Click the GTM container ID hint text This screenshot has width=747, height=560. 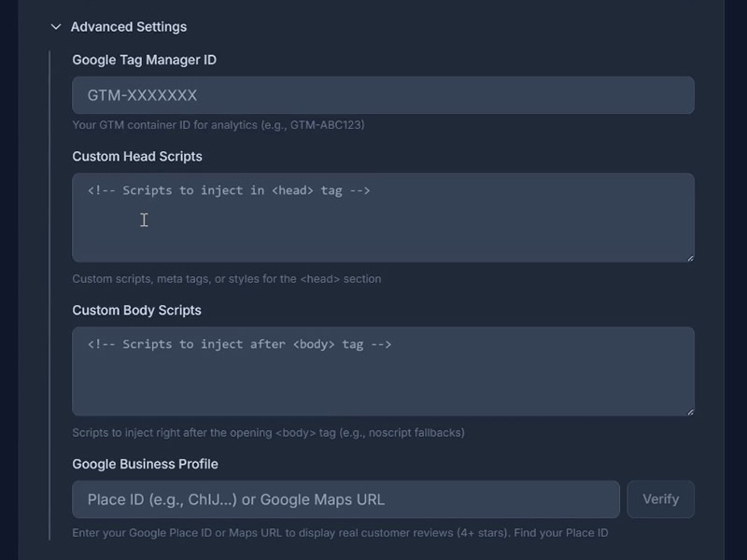pos(218,125)
